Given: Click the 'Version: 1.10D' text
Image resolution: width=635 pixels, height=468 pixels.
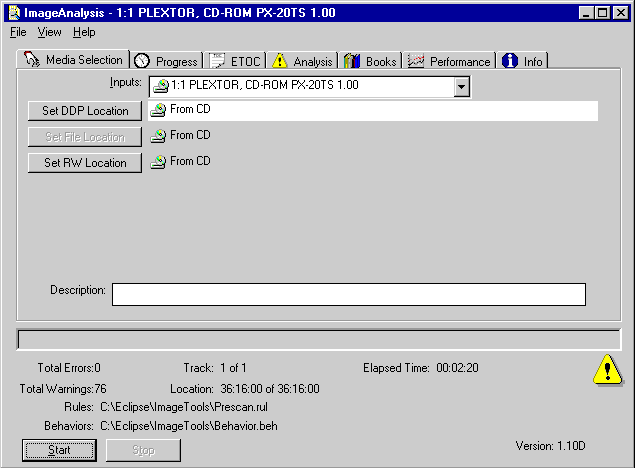Looking at the screenshot, I should pyautogui.click(x=550, y=446).
